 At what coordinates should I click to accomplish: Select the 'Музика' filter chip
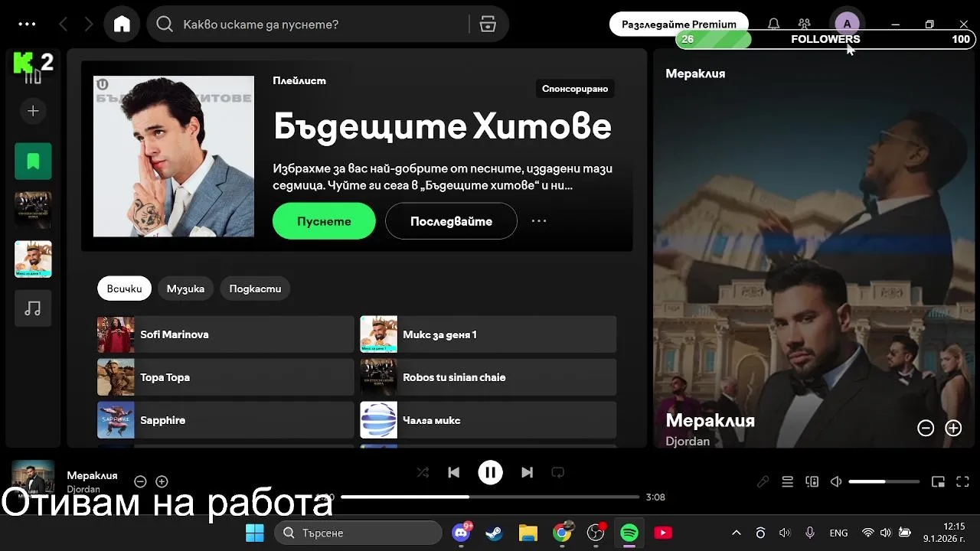(x=185, y=289)
